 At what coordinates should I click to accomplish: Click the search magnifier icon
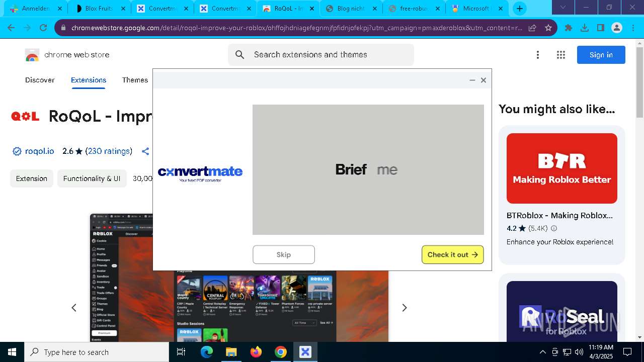coord(240,55)
